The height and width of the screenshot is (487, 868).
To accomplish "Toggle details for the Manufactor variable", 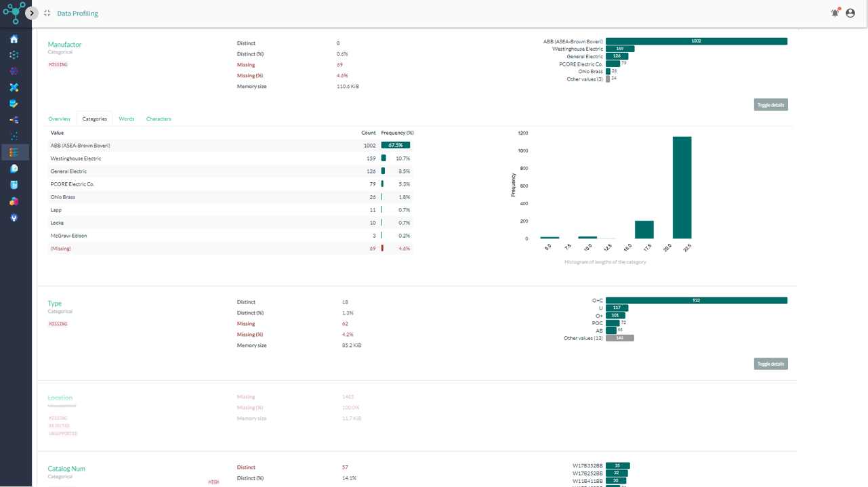I will 770,105.
